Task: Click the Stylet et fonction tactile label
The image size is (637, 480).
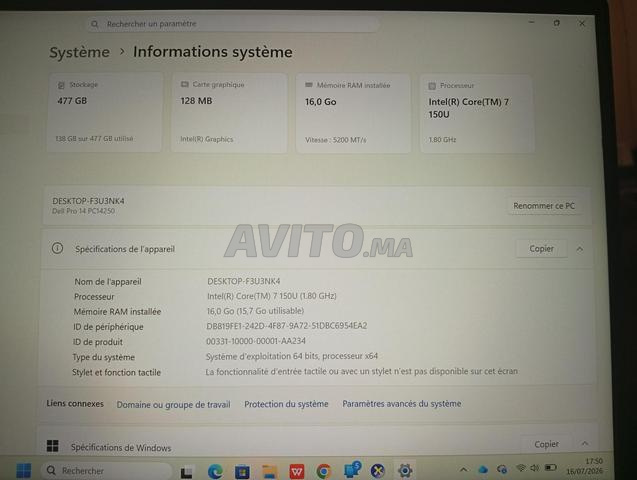Action: 117,372
